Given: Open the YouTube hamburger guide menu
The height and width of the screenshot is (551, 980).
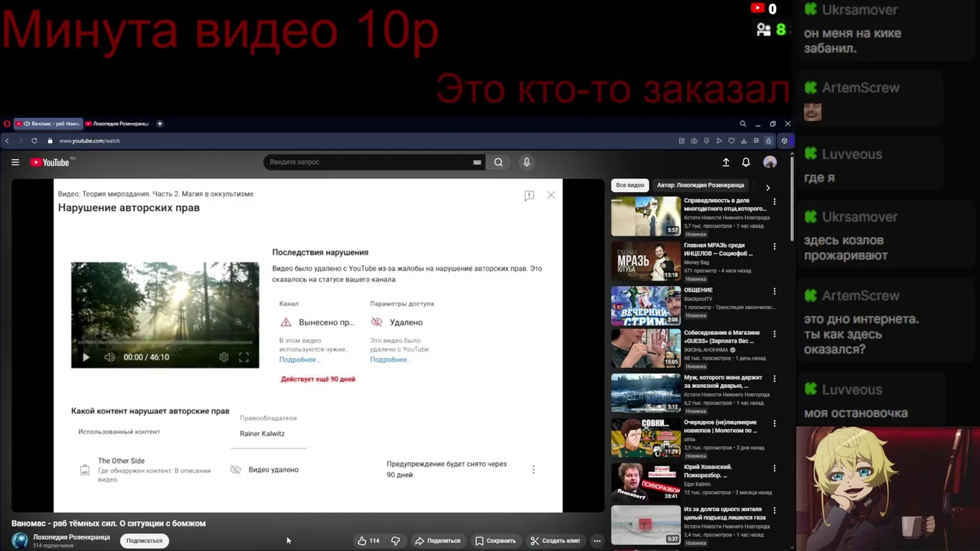Looking at the screenshot, I should 15,162.
